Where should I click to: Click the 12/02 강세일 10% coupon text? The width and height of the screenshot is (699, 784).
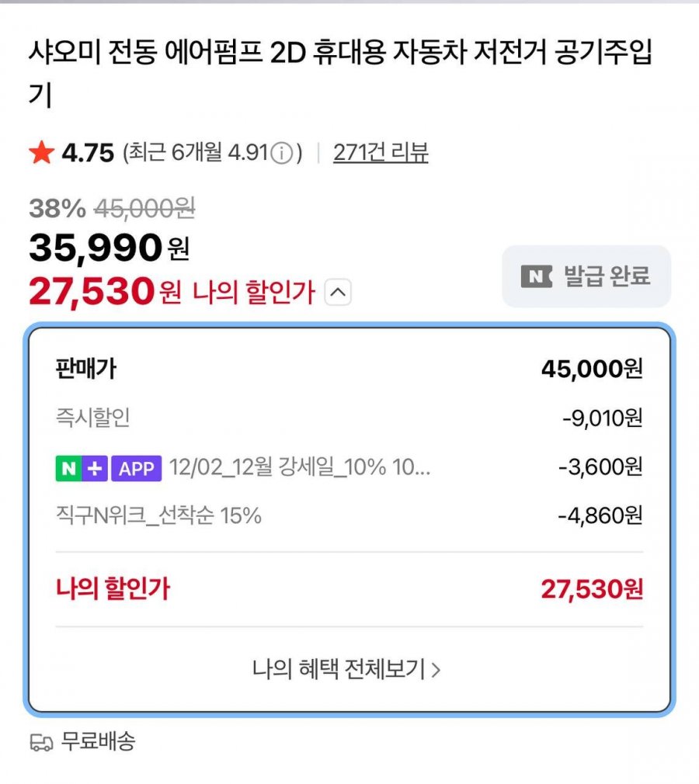click(300, 468)
